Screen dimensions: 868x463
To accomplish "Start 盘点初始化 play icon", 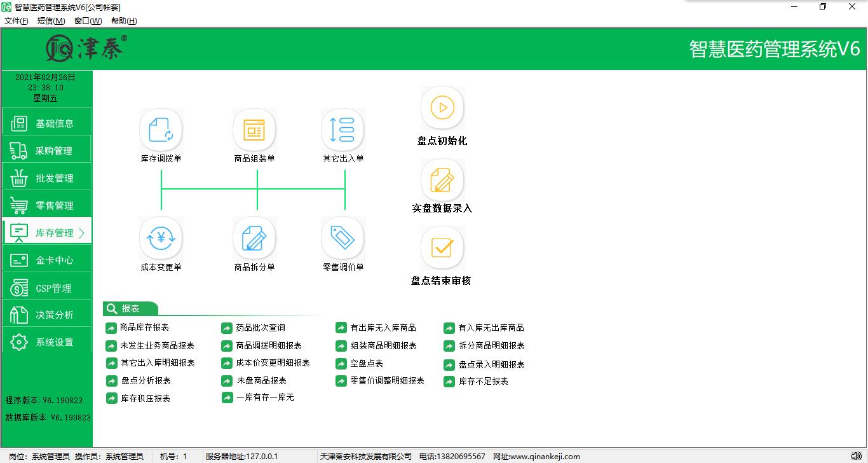I will tap(442, 108).
